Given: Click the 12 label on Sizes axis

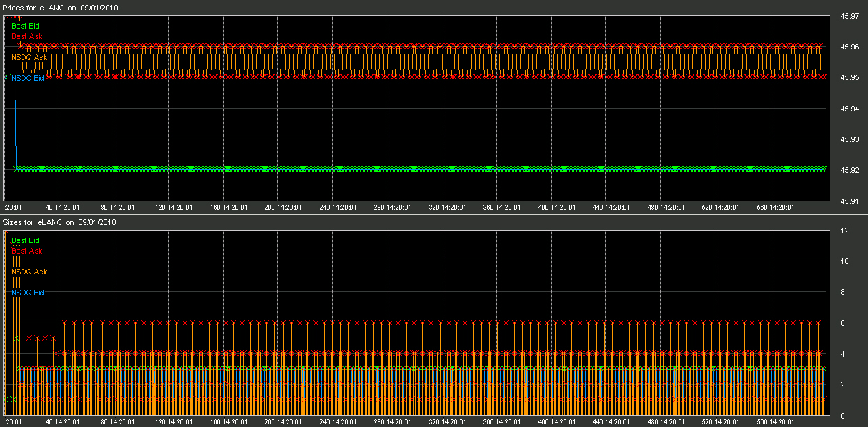Looking at the screenshot, I should coord(844,231).
